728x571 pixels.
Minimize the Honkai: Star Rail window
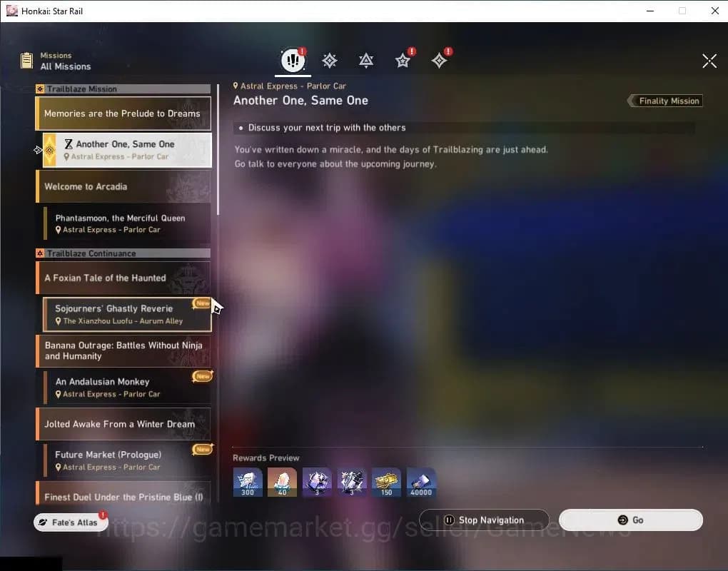pyautogui.click(x=650, y=11)
